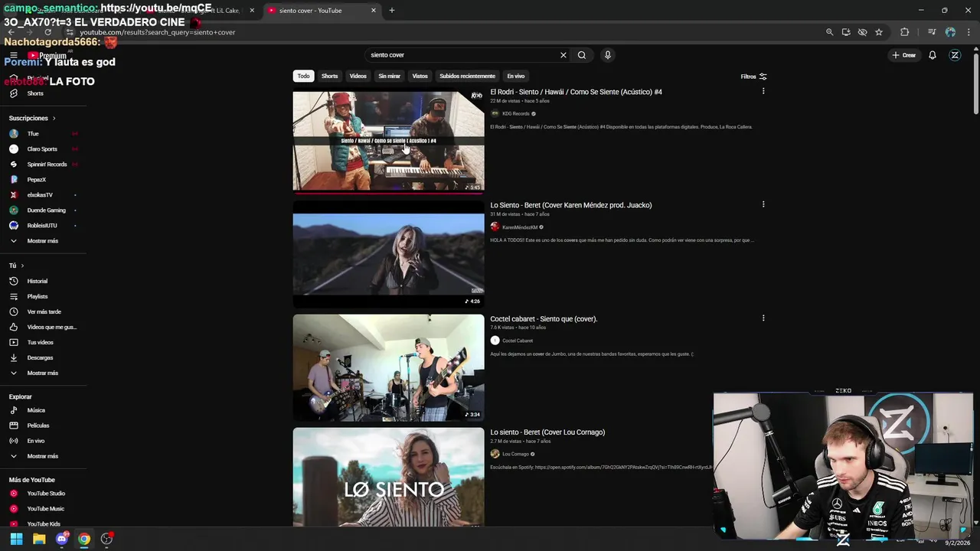Open options for Karen Méndez Lo Siento video
Viewport: 980px width, 551px height.
(763, 204)
